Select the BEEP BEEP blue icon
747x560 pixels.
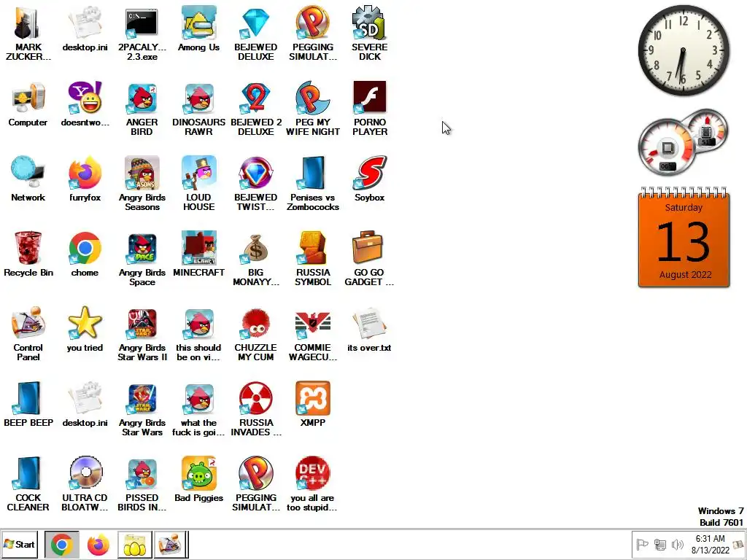pos(28,405)
